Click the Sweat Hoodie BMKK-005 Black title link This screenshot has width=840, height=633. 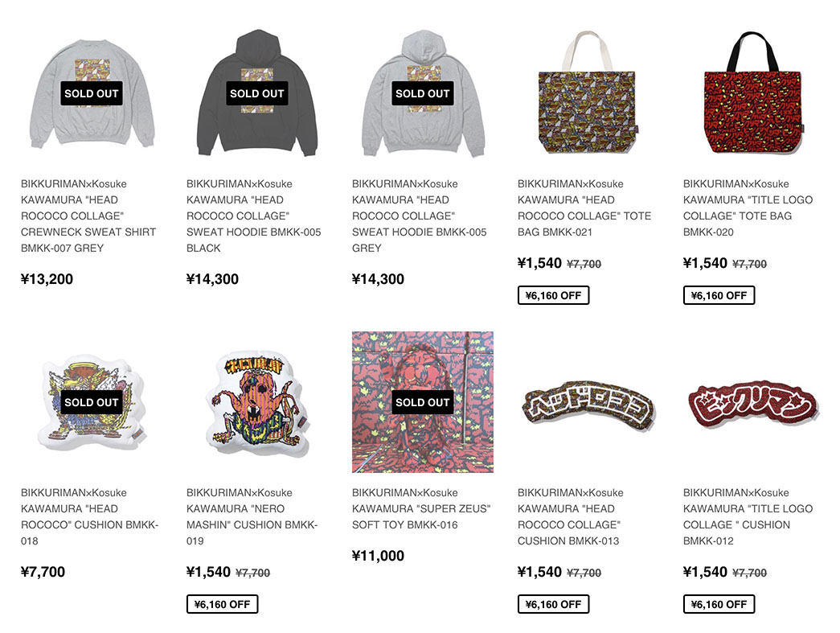point(253,216)
